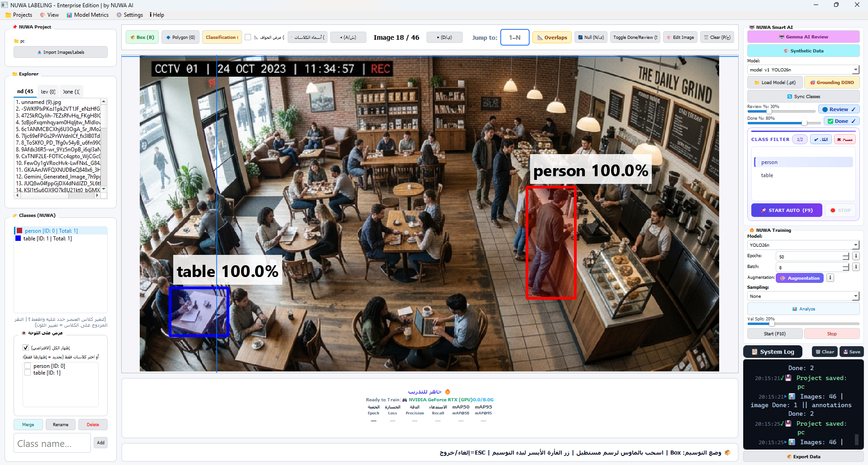This screenshot has width=868, height=465.
Task: Select file starting with 7jc69eFPGs2PrWVdnICf
Action: click(x=57, y=136)
